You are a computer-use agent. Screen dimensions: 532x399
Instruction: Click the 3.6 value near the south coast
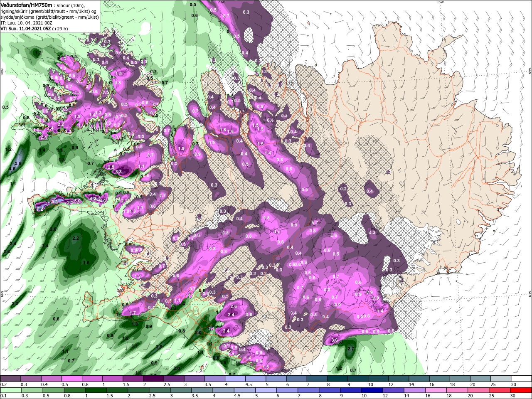(x=335, y=340)
